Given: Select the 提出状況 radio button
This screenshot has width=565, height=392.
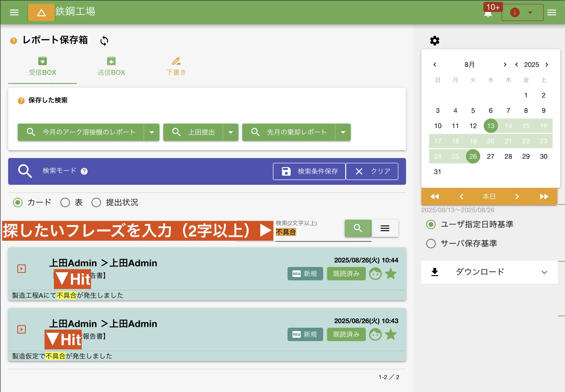Looking at the screenshot, I should [96, 202].
